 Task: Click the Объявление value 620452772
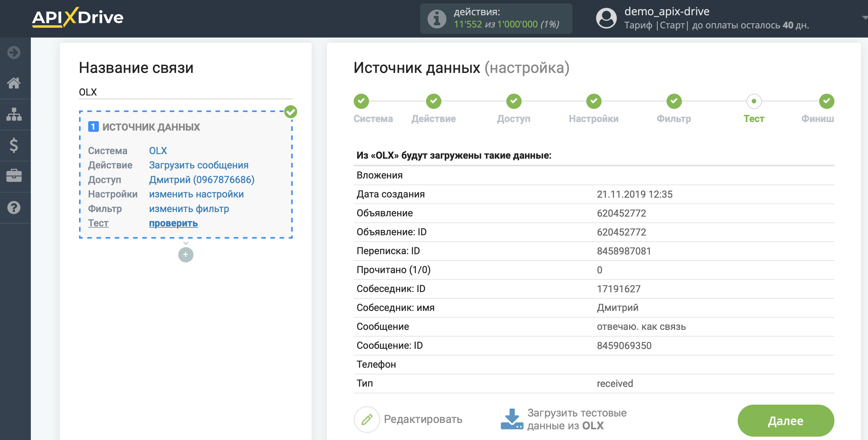621,213
